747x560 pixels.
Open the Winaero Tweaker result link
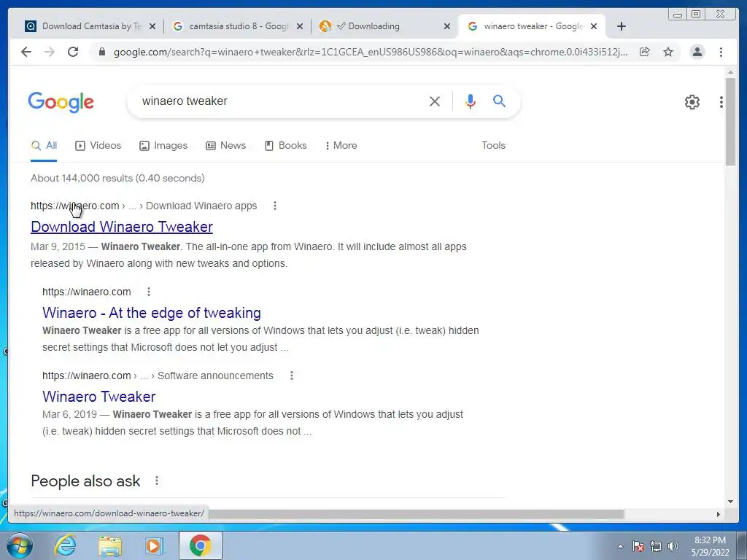tap(98, 397)
